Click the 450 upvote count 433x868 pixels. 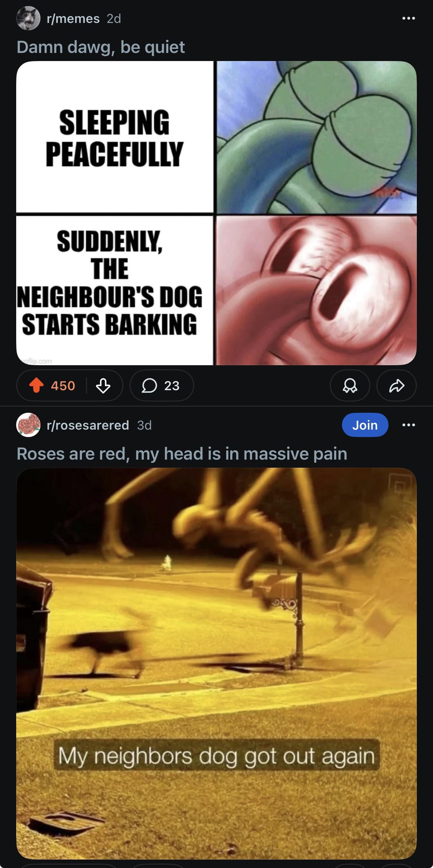(63, 386)
